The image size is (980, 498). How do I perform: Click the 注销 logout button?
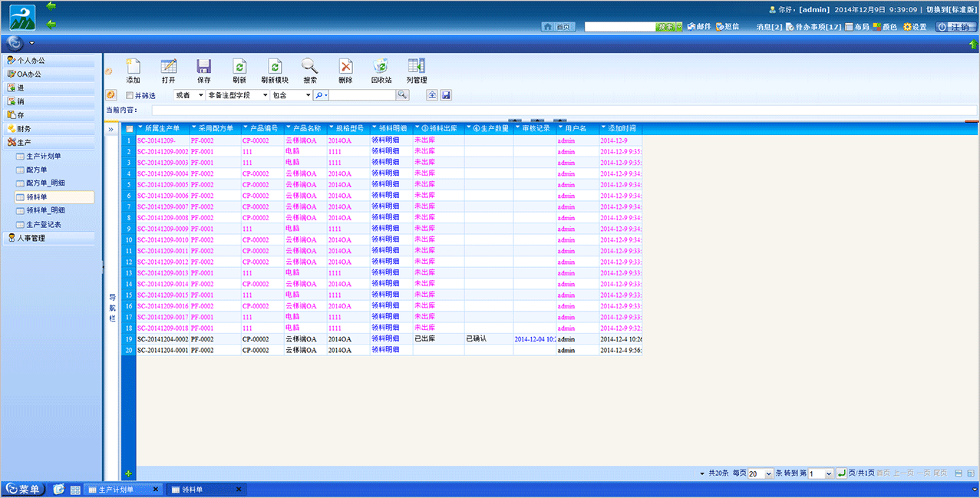[x=956, y=27]
